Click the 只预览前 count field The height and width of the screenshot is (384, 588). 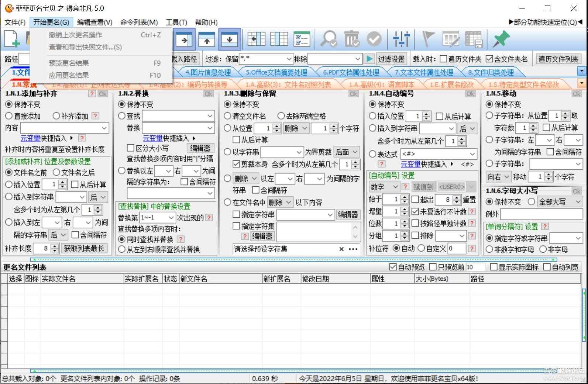[475, 267]
